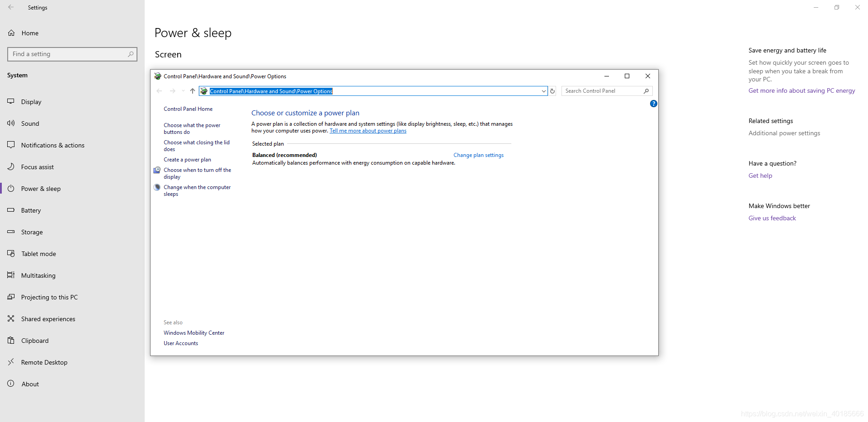Click the Control Panel address path field
This screenshot has height=422, width=868.
tap(373, 91)
